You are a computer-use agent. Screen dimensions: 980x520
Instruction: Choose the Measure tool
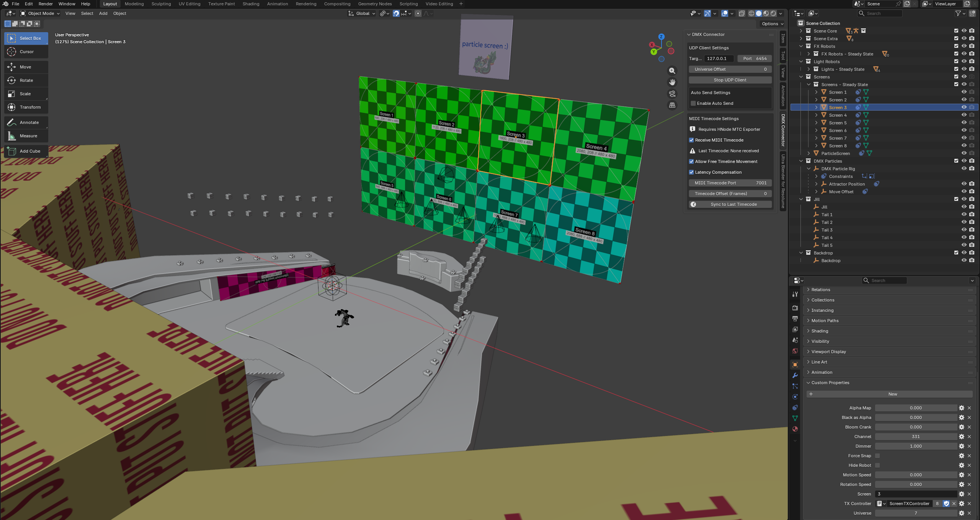point(26,136)
